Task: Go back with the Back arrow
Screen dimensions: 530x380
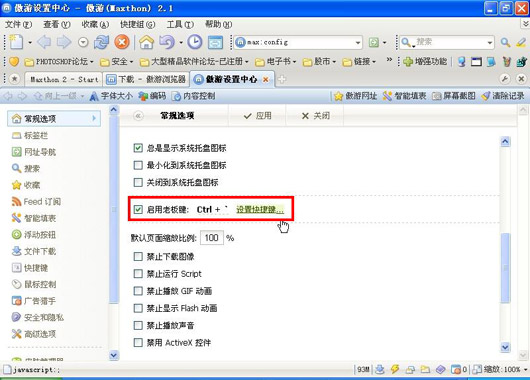Action: click(x=44, y=42)
